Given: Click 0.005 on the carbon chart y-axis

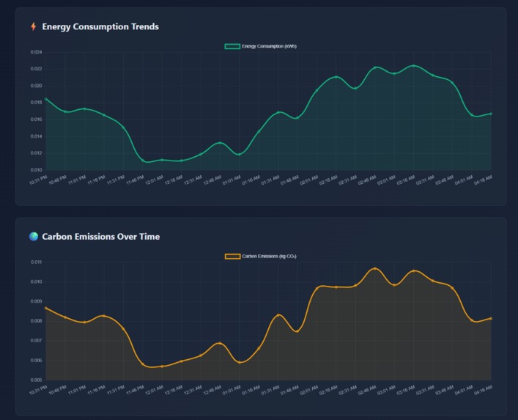Looking at the screenshot, I should point(37,380).
